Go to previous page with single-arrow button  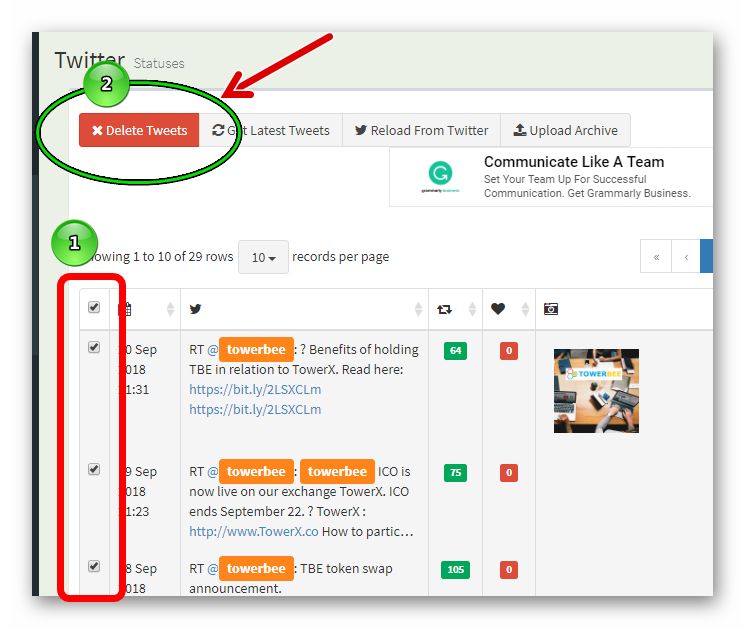coord(686,257)
